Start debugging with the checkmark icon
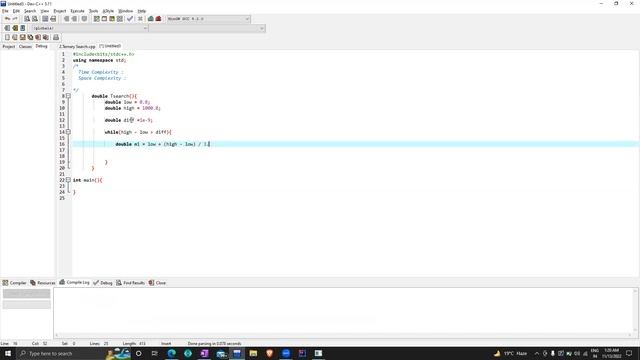Viewport: 640px width, 360px height. [x=130, y=19]
